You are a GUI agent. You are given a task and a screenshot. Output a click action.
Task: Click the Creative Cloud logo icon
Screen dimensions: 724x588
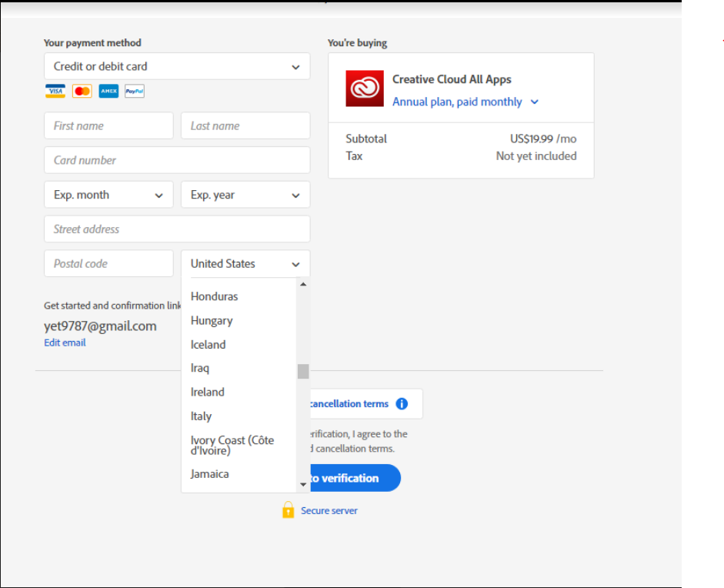click(365, 89)
